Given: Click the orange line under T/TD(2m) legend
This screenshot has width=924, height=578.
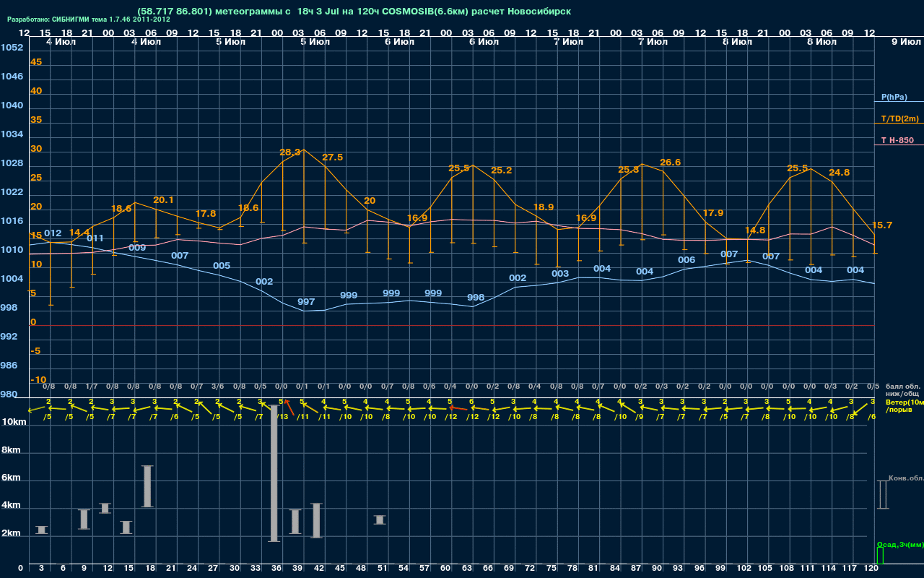Looking at the screenshot, I should [899, 124].
